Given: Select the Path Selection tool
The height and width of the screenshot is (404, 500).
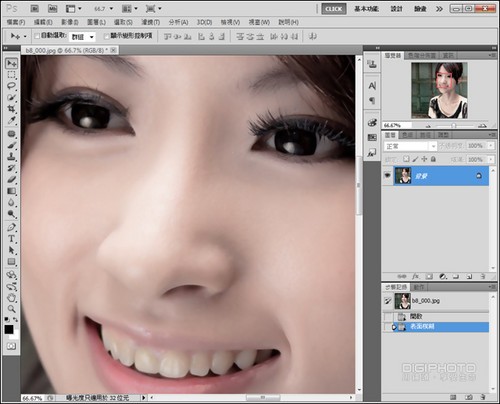Looking at the screenshot, I should [11, 250].
